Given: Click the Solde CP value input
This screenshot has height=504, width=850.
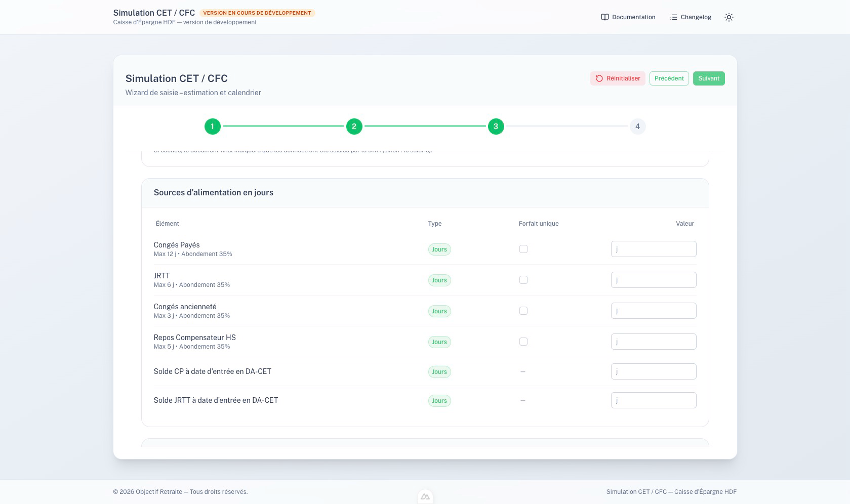Looking at the screenshot, I should (x=653, y=371).
